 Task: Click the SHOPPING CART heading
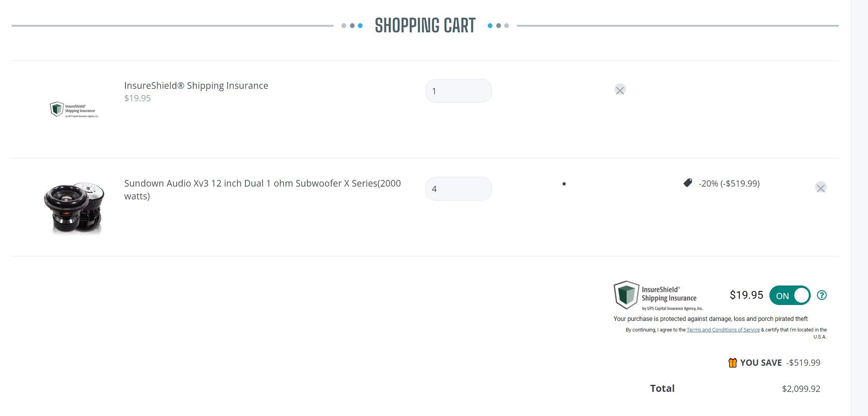point(425,26)
